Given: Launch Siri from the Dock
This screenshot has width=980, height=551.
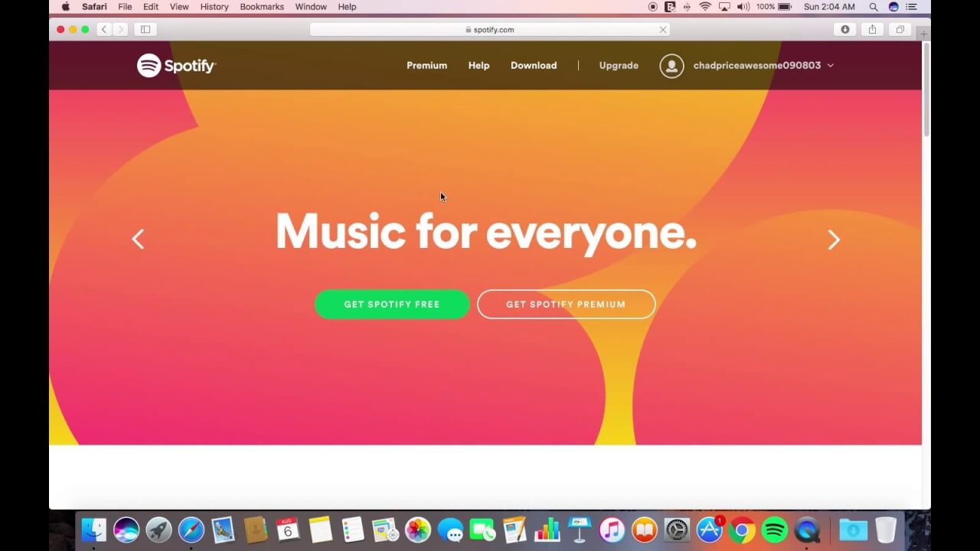Looking at the screenshot, I should [126, 530].
